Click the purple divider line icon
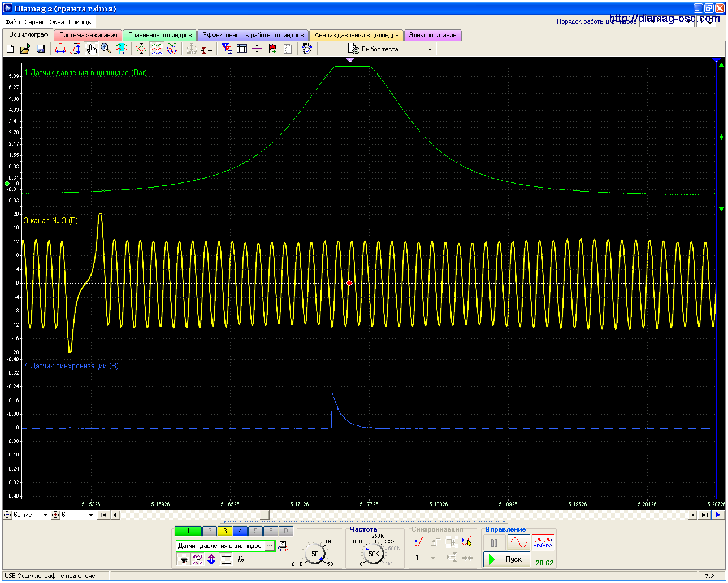The width and height of the screenshot is (728, 583). pyautogui.click(x=257, y=49)
